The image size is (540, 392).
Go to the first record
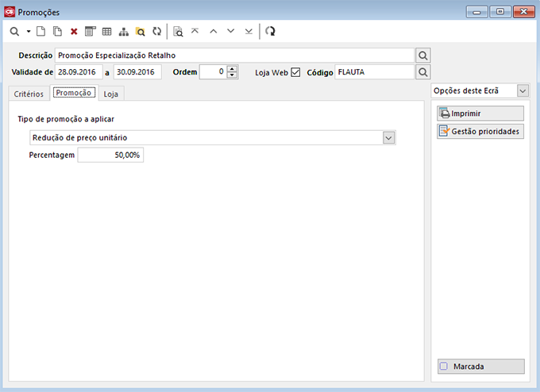(195, 31)
